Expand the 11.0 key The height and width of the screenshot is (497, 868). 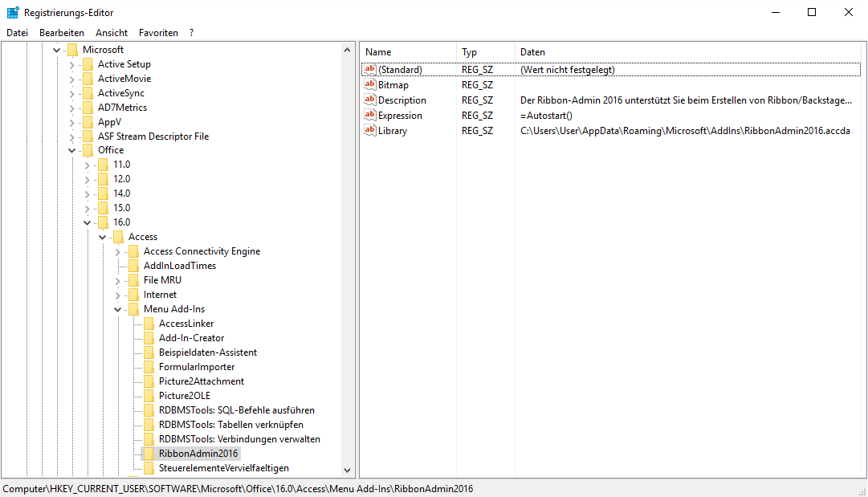click(87, 165)
